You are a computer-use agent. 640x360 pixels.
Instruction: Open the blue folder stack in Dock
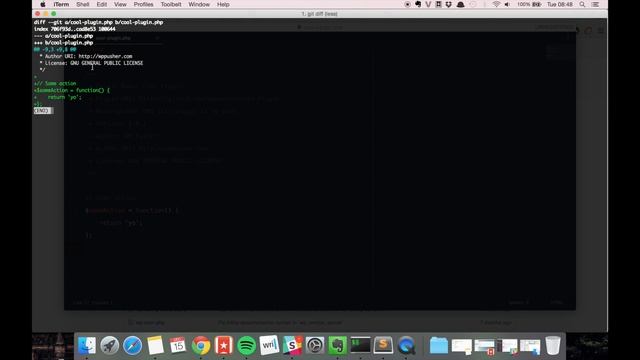point(439,345)
